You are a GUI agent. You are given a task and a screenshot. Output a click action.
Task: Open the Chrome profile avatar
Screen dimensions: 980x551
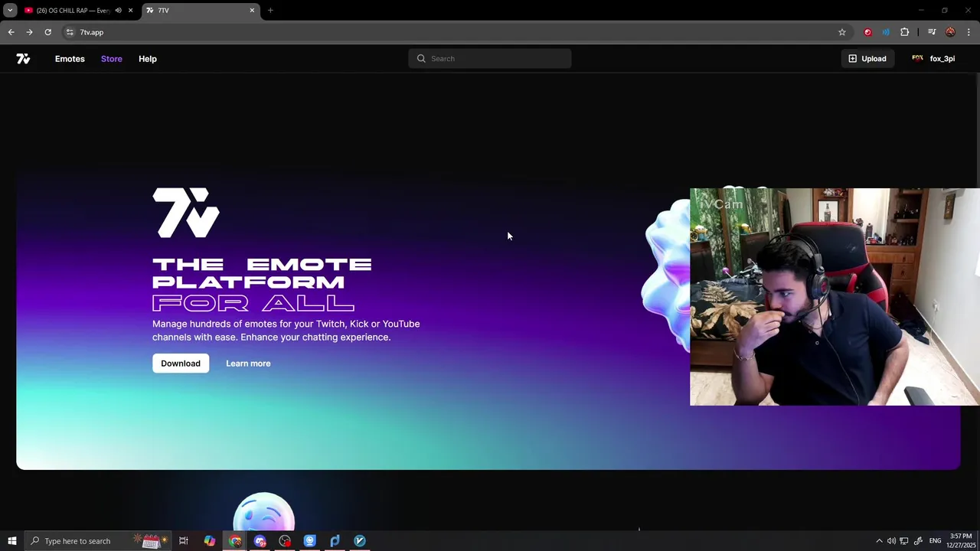tap(950, 32)
